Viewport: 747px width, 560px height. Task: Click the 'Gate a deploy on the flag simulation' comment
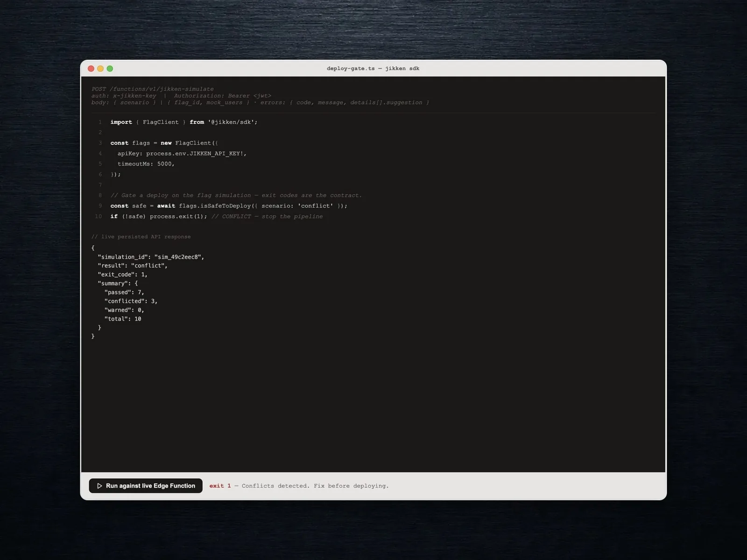(236, 196)
